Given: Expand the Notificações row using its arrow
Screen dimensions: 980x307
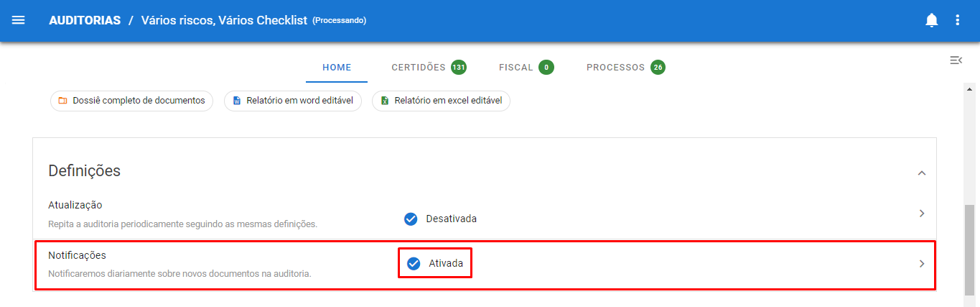Looking at the screenshot, I should click(x=922, y=264).
